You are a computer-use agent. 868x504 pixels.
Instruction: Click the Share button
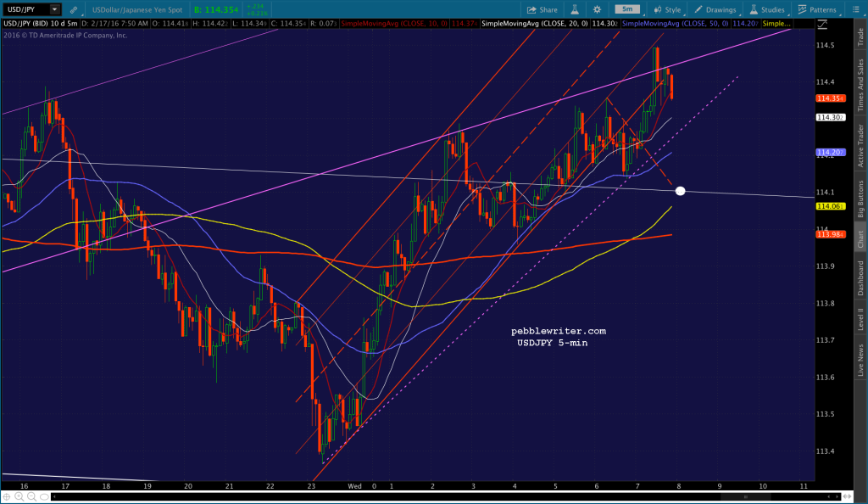coord(542,9)
